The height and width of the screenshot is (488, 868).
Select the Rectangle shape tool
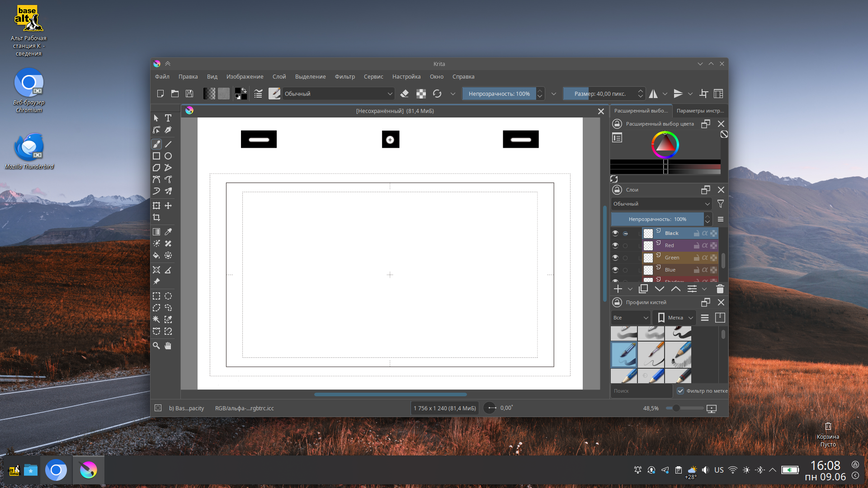click(x=156, y=156)
